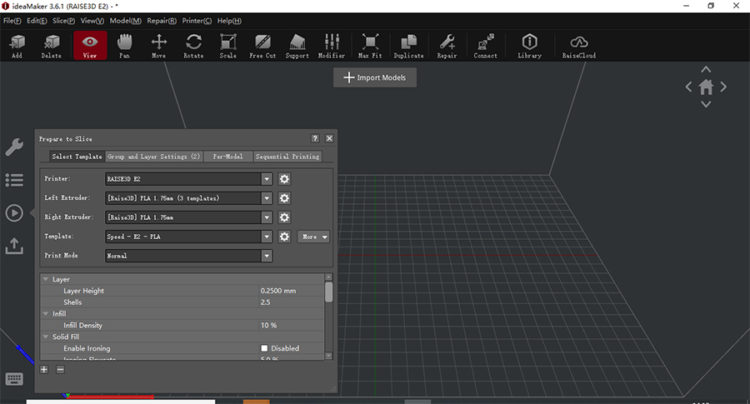Rotate view with the left arrow beside home
Viewport: 750px width, 404px height.
click(688, 87)
